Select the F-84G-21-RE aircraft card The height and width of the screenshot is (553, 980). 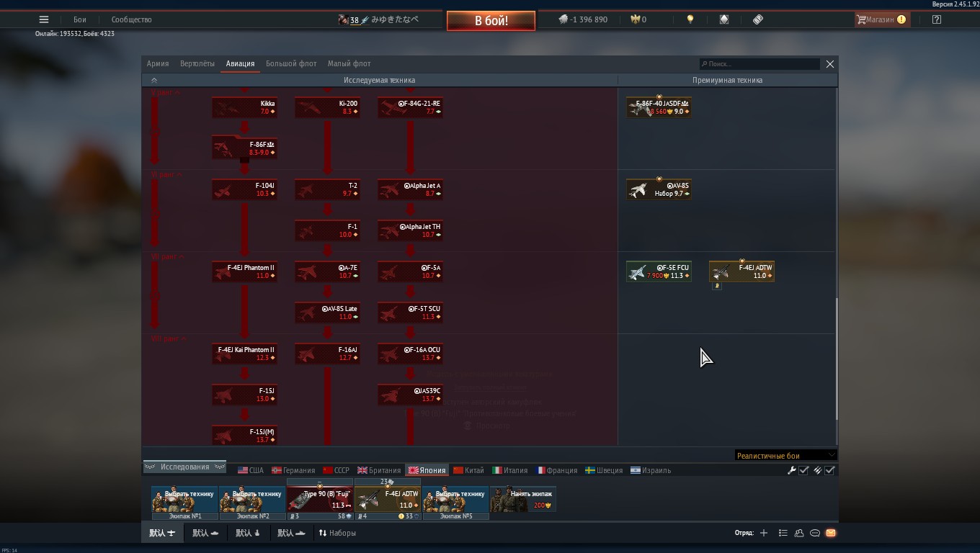(x=411, y=107)
